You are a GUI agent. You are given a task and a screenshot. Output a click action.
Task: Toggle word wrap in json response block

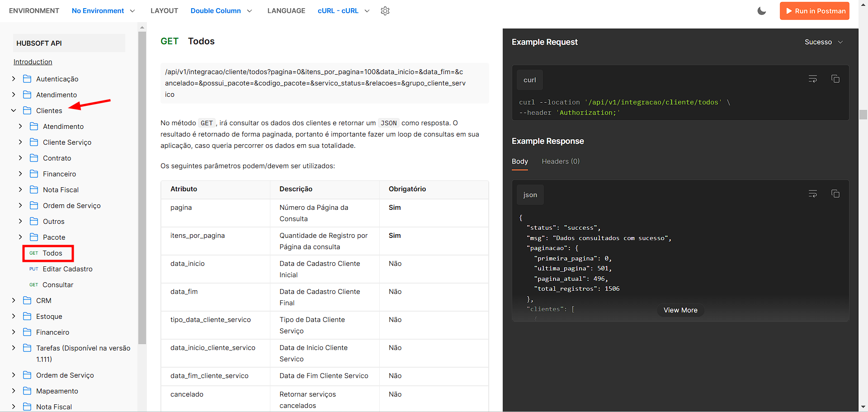coord(813,194)
